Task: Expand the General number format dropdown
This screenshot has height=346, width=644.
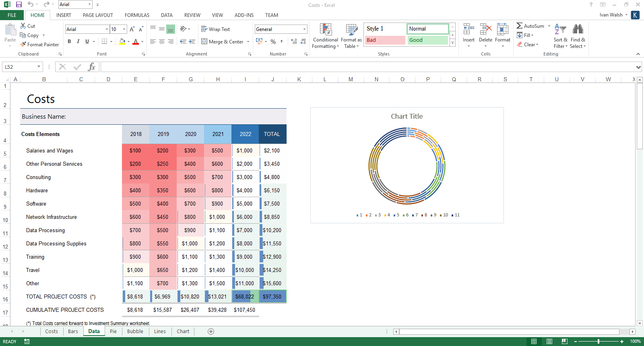Action: (304, 29)
